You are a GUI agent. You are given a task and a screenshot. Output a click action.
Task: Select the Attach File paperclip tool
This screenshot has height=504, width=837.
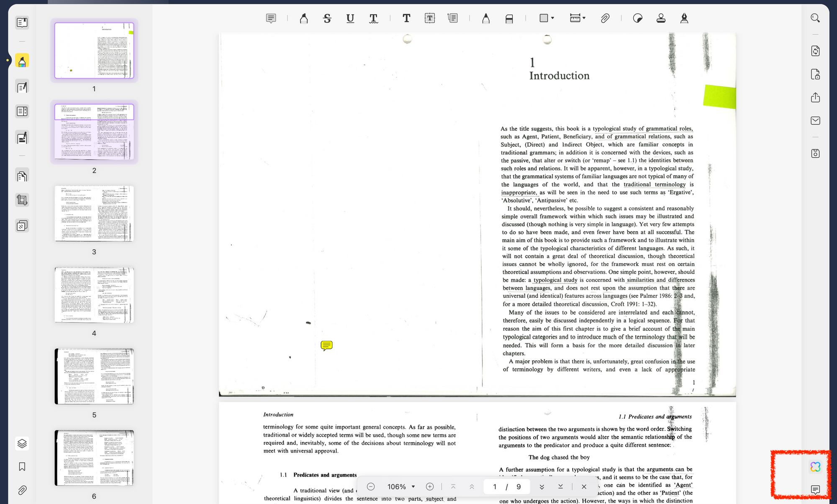605,18
